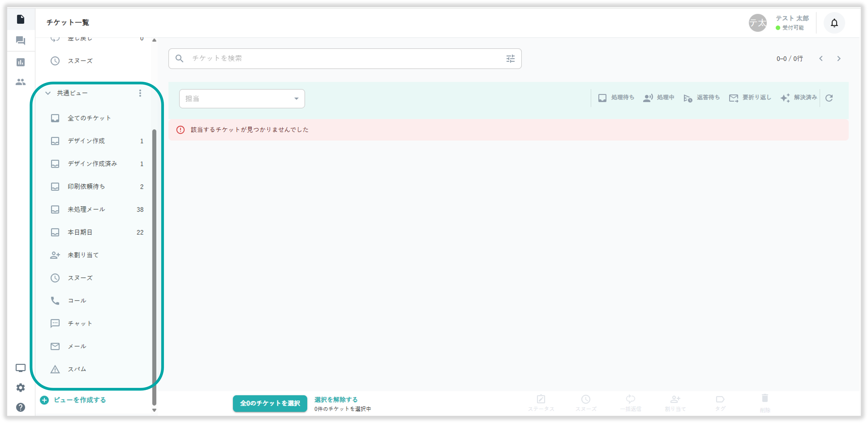Open the monitor display icon in sidebar
The height and width of the screenshot is (423, 868).
21,368
